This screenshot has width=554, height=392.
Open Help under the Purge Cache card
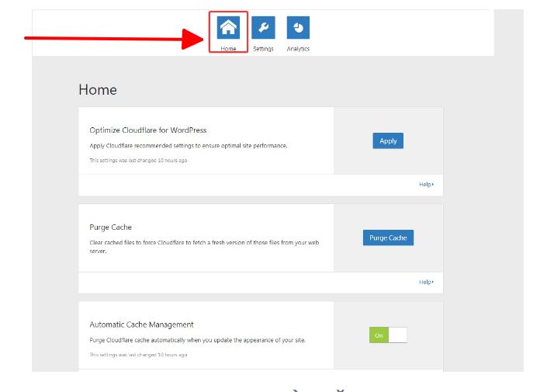426,282
